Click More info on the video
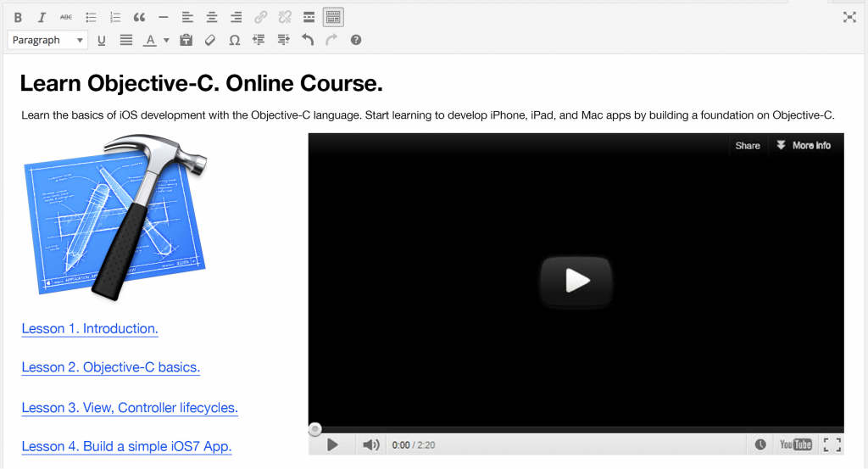The width and height of the screenshot is (868, 469). [804, 146]
